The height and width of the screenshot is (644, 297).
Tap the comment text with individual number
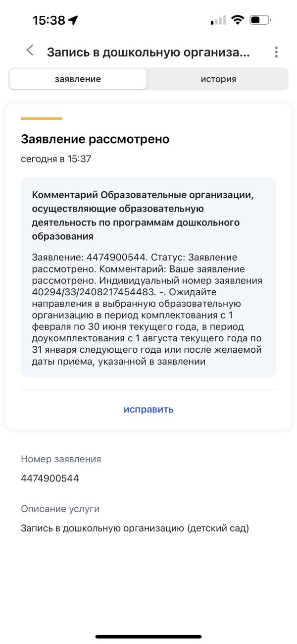pos(148,310)
